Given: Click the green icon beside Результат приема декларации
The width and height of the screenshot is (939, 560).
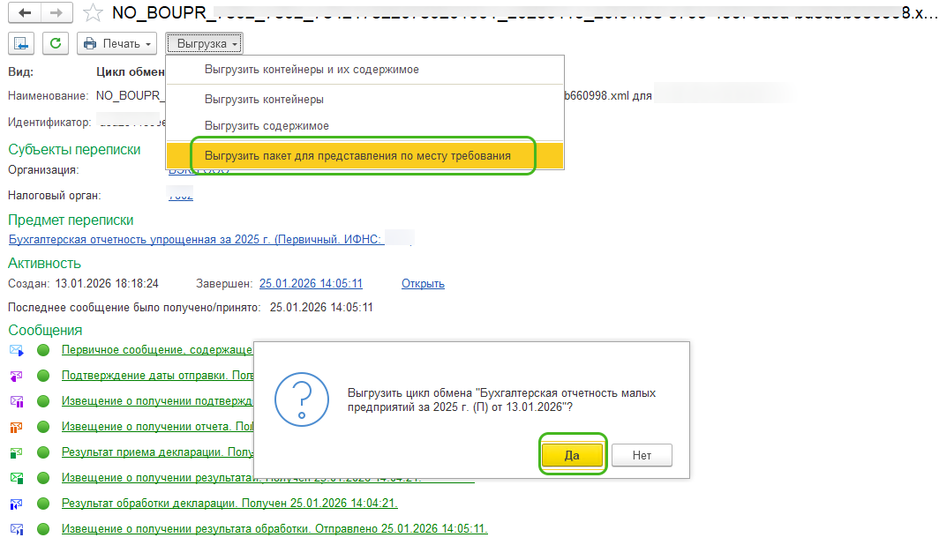Looking at the screenshot, I should (x=16, y=453).
